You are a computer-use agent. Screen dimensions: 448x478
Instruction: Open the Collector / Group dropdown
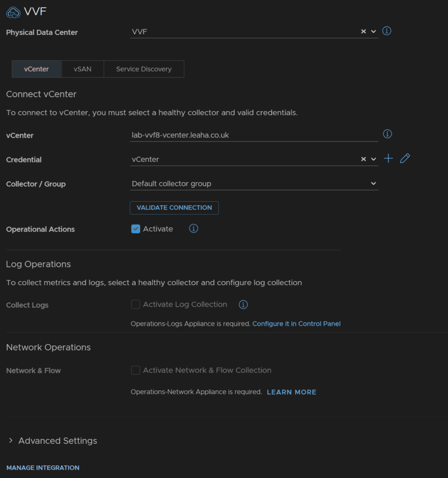(254, 183)
